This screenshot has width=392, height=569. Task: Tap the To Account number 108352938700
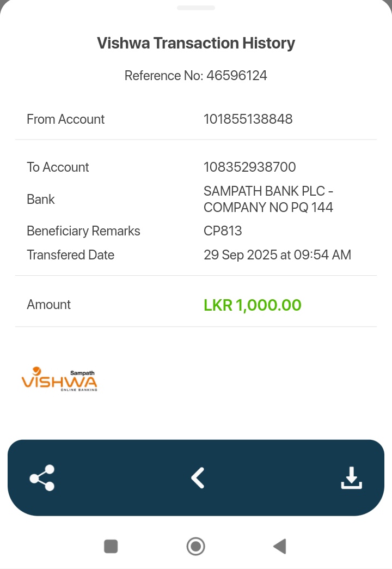point(249,167)
